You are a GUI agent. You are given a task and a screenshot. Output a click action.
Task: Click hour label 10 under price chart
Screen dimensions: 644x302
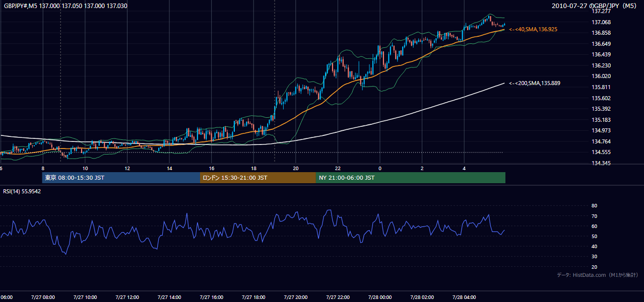click(x=85, y=168)
